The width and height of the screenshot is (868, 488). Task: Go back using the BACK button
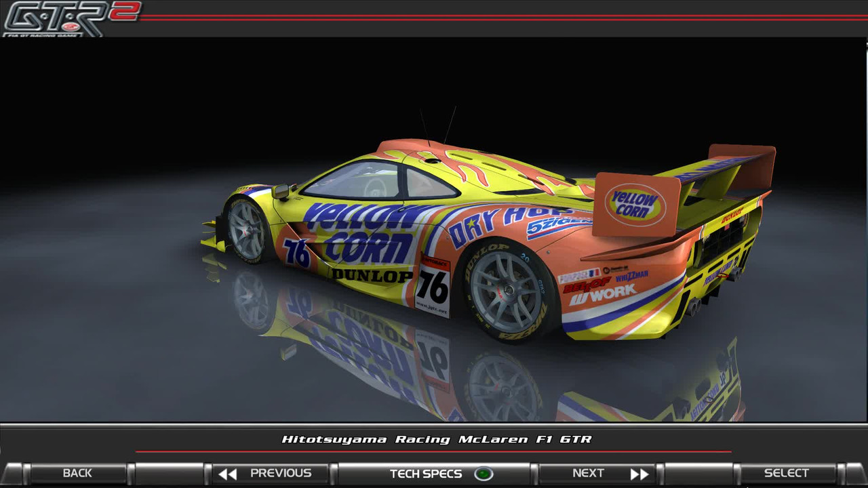pyautogui.click(x=77, y=473)
